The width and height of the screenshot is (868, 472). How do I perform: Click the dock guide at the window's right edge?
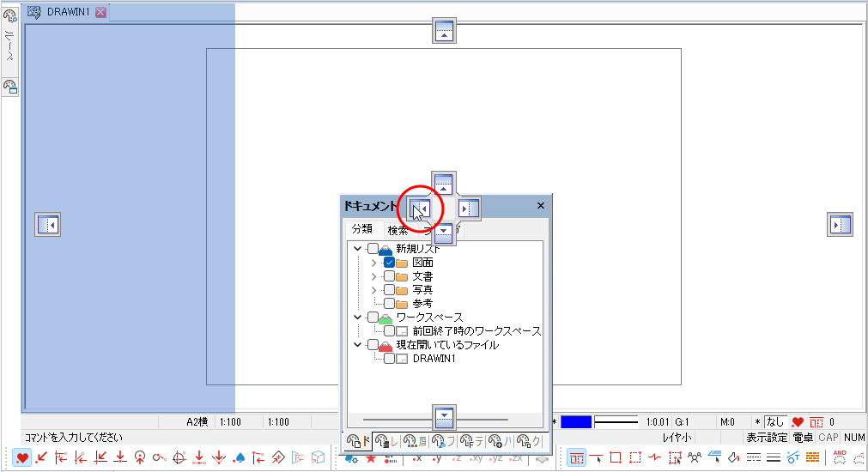click(840, 225)
